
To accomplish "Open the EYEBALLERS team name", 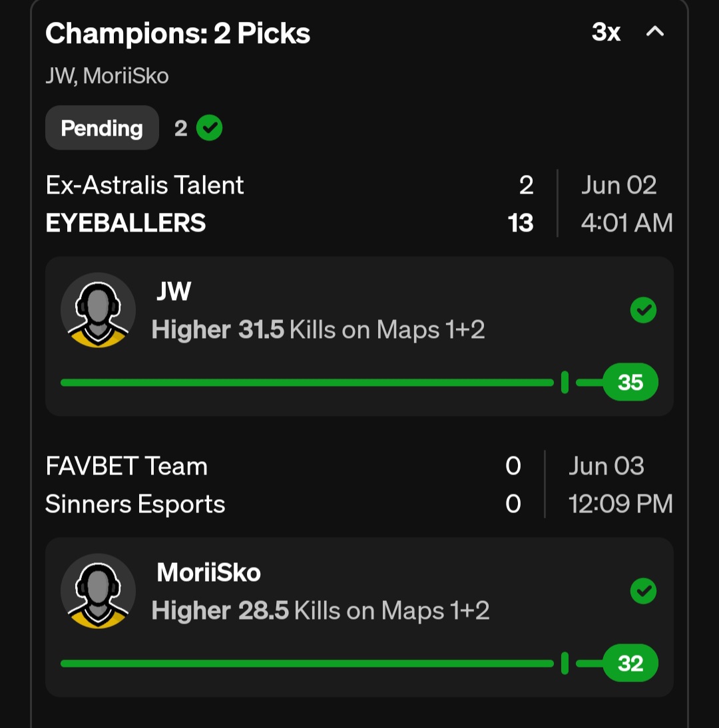I will point(125,223).
